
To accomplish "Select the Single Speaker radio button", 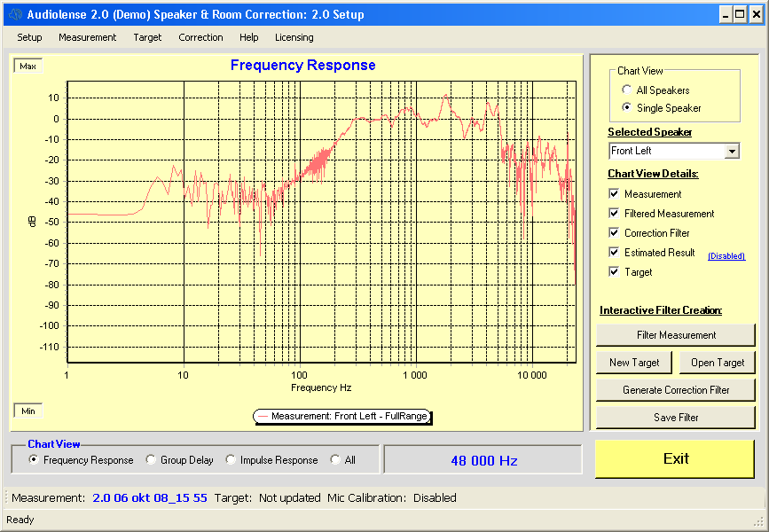I will tap(628, 108).
